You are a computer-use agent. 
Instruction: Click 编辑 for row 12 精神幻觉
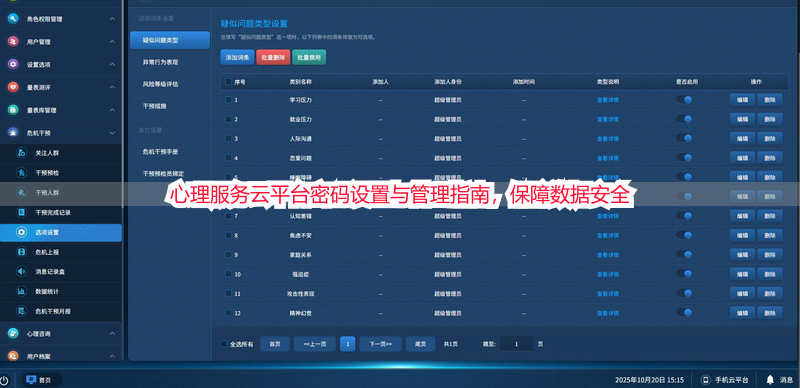tap(742, 313)
